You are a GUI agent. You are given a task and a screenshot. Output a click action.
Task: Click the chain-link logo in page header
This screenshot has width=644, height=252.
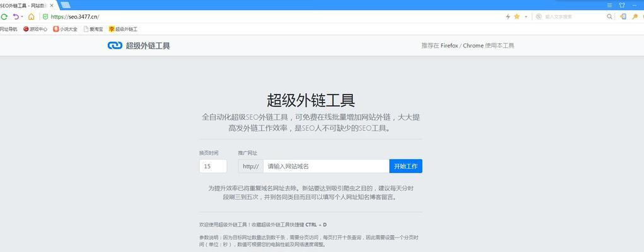[x=115, y=45]
